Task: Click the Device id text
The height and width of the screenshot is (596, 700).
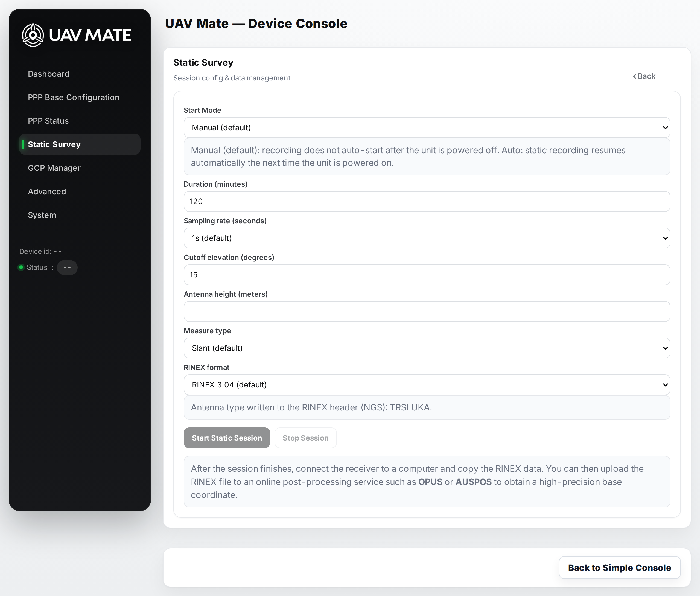Action: pos(40,251)
